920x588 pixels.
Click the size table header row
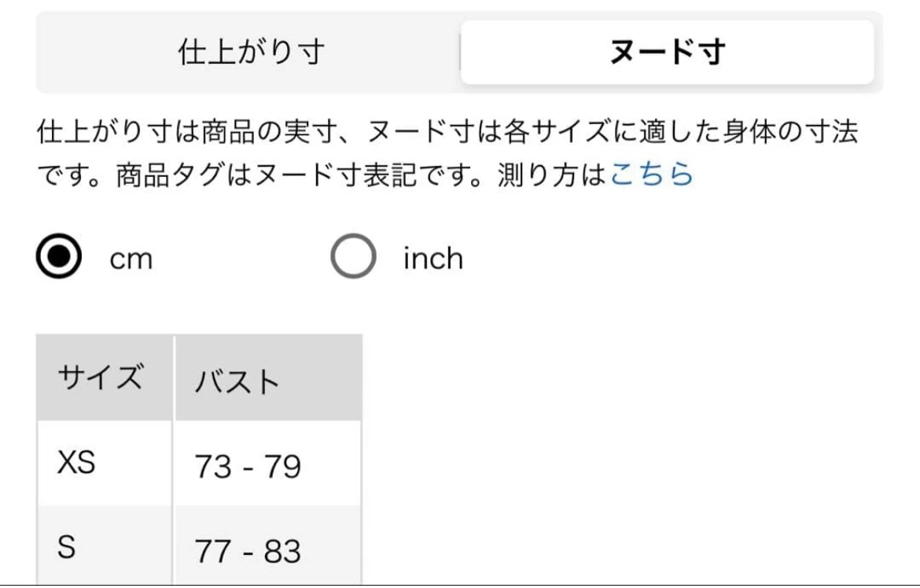click(199, 377)
